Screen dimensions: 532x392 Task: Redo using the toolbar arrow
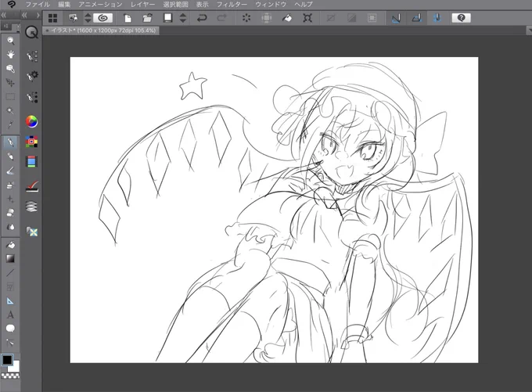pos(221,18)
